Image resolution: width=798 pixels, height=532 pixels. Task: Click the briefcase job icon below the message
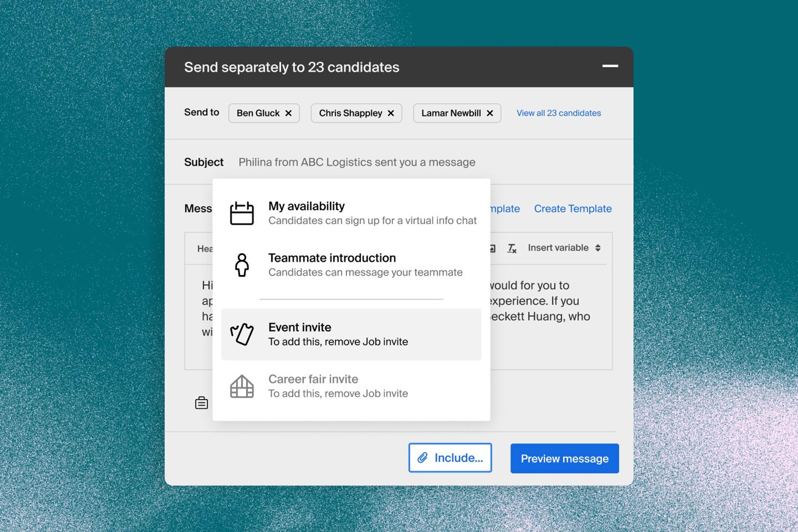pyautogui.click(x=202, y=403)
